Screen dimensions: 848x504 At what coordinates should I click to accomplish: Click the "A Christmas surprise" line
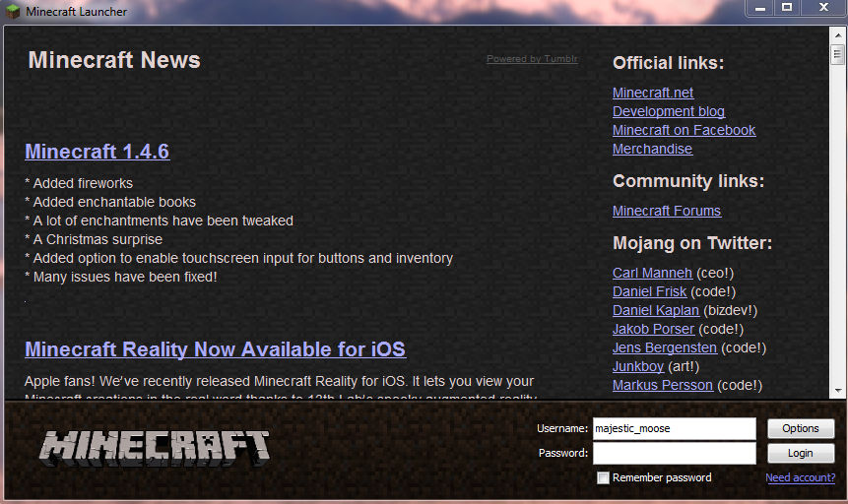click(94, 239)
